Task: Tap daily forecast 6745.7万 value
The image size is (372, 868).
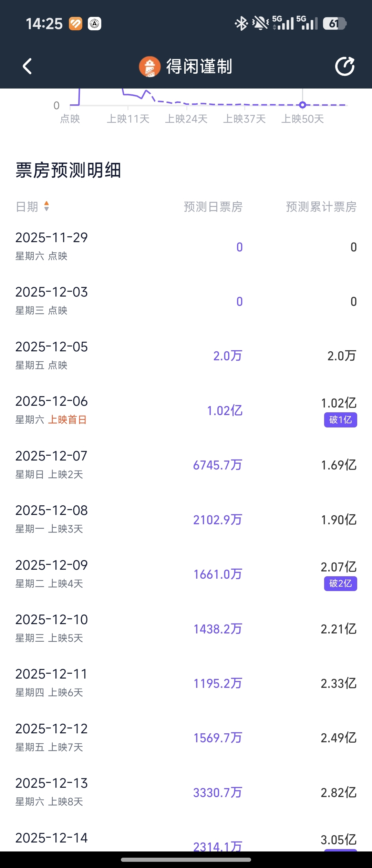Action: [218, 465]
